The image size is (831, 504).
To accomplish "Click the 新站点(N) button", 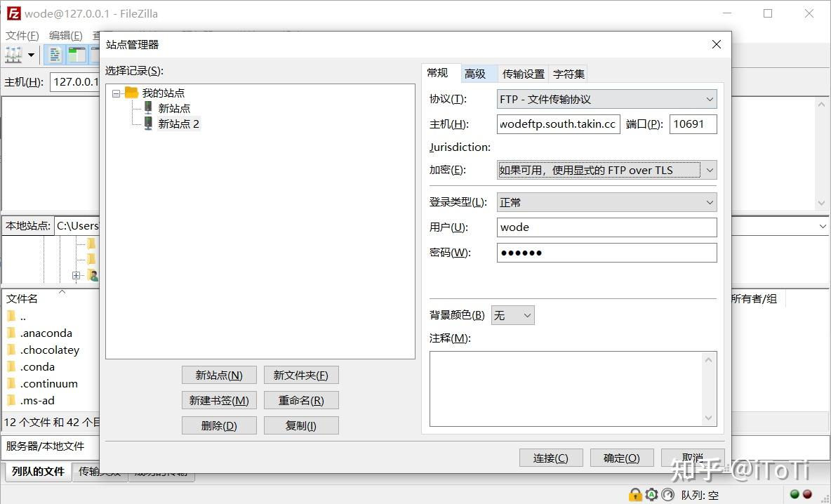I will click(x=219, y=376).
